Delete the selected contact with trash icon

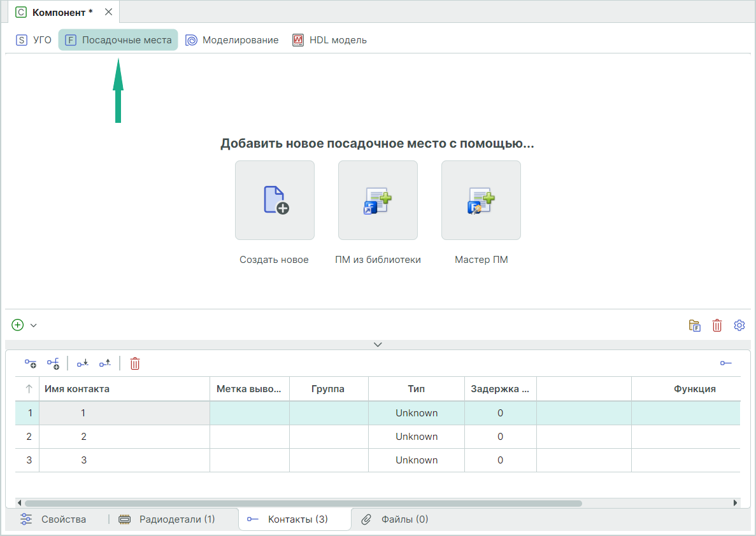[135, 363]
